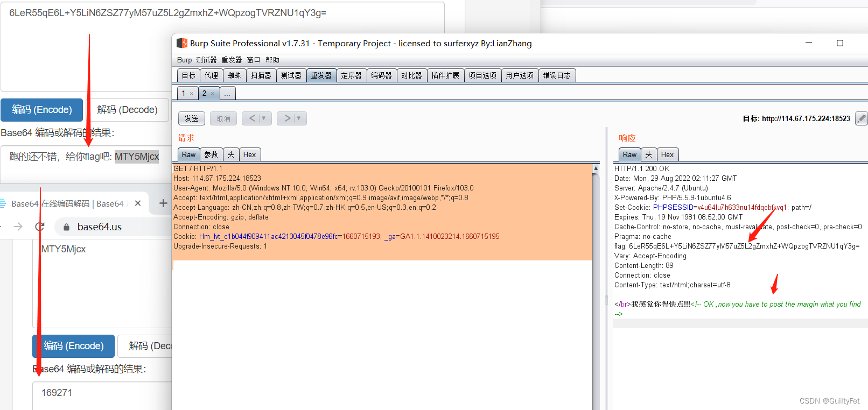The image size is (868, 410).
Task: Switch to the 蜘蛛 tab
Action: click(234, 75)
